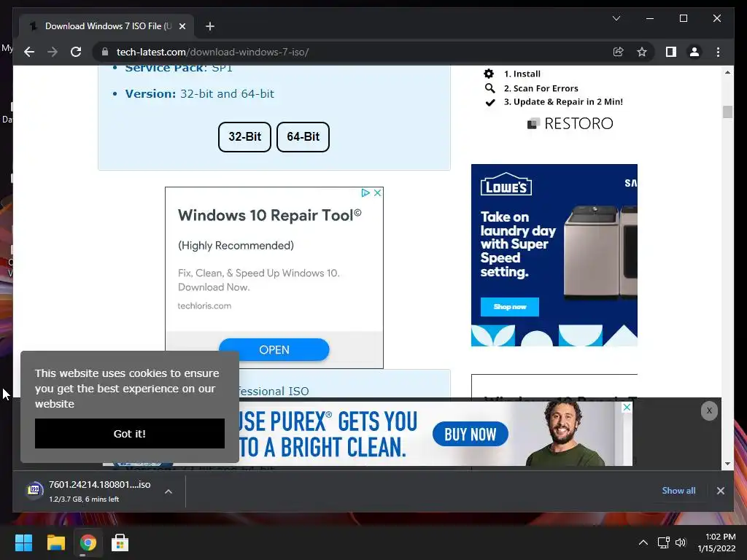747x560 pixels.
Task: Bookmark this page with the star
Action: pyautogui.click(x=642, y=52)
